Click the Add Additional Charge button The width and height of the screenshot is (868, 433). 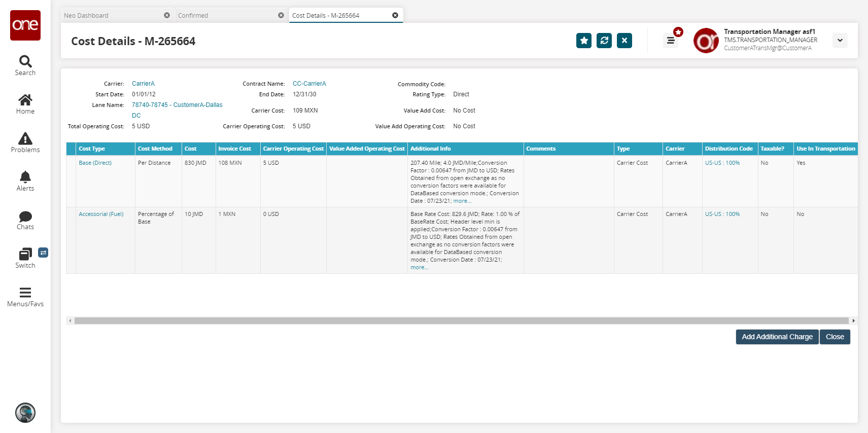pos(777,337)
